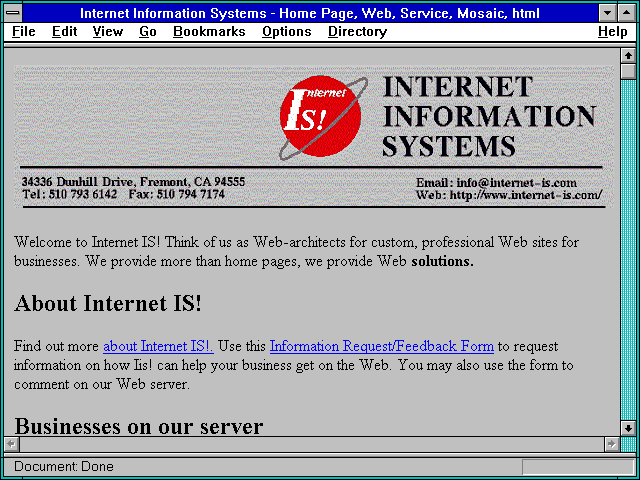Open the Go menu
The width and height of the screenshot is (640, 480).
[148, 32]
